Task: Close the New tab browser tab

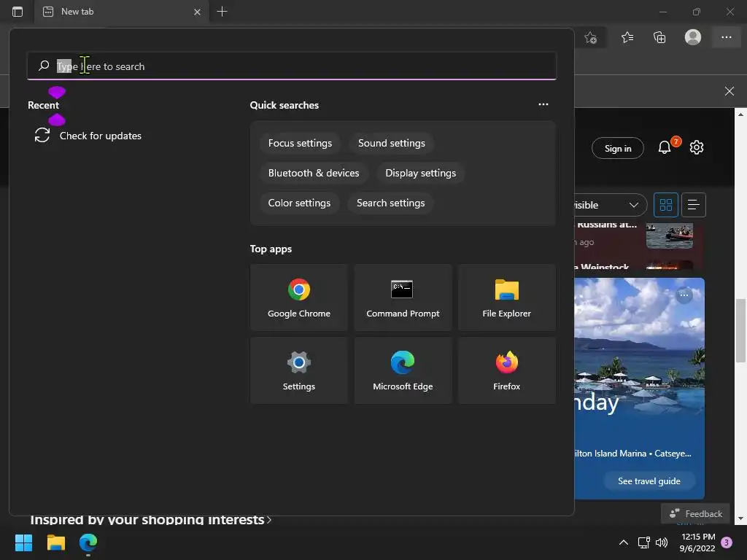Action: (x=197, y=12)
